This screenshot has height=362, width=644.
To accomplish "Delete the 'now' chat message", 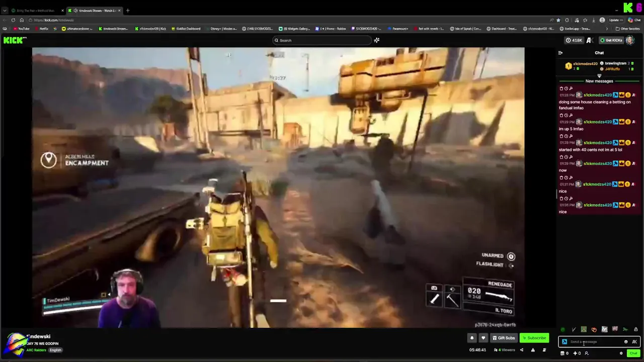I will pos(561,157).
